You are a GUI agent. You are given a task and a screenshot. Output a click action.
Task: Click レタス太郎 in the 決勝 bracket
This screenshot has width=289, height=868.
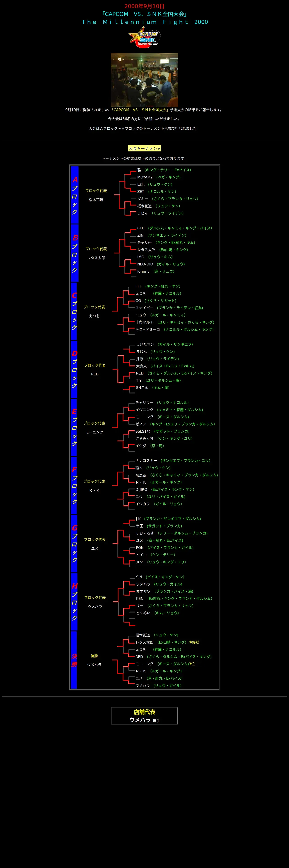tap(144, 642)
